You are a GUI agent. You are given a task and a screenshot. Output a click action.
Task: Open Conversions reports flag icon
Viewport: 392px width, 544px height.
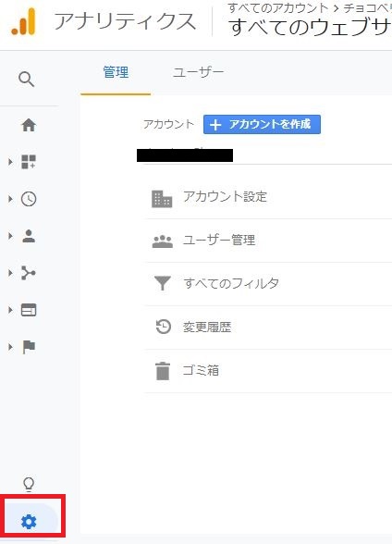[29, 347]
